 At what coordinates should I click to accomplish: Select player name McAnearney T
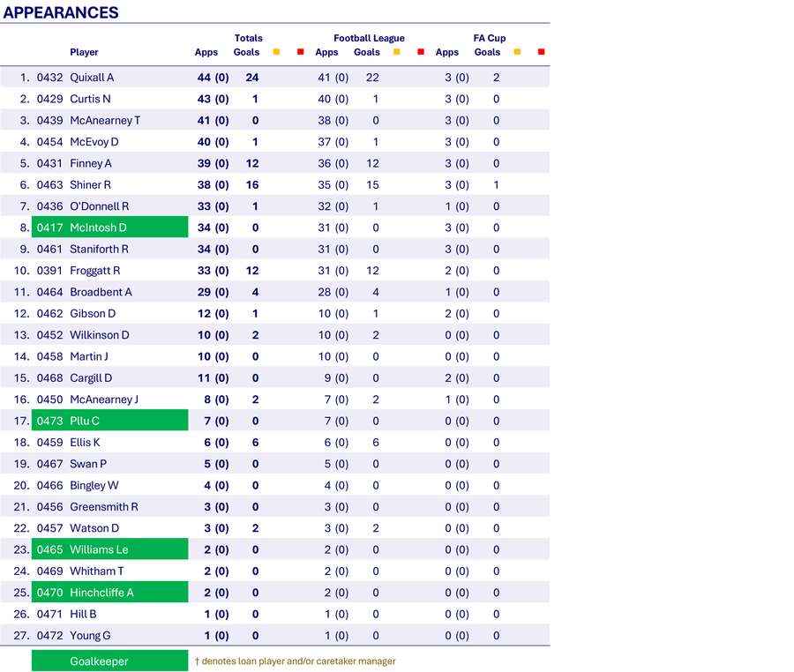pos(105,121)
